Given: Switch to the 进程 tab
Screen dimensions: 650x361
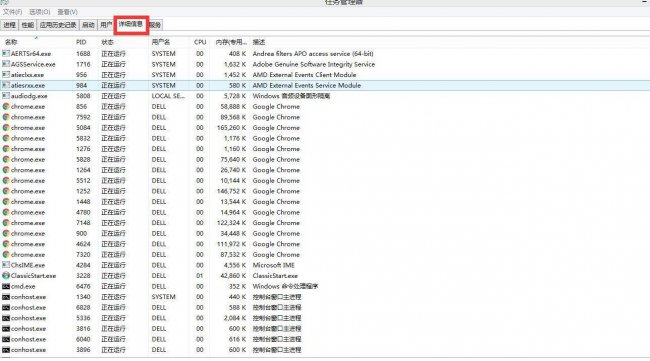Looking at the screenshot, I should pyautogui.click(x=10, y=25).
